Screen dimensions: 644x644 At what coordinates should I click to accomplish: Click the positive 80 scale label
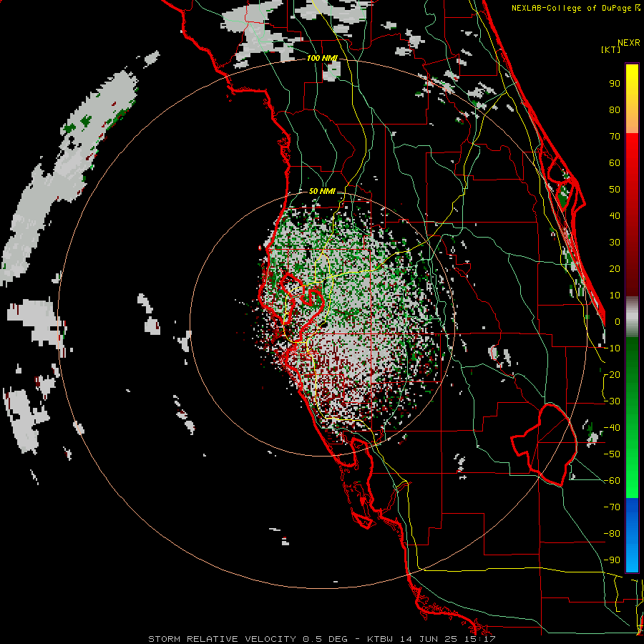[x=615, y=109]
